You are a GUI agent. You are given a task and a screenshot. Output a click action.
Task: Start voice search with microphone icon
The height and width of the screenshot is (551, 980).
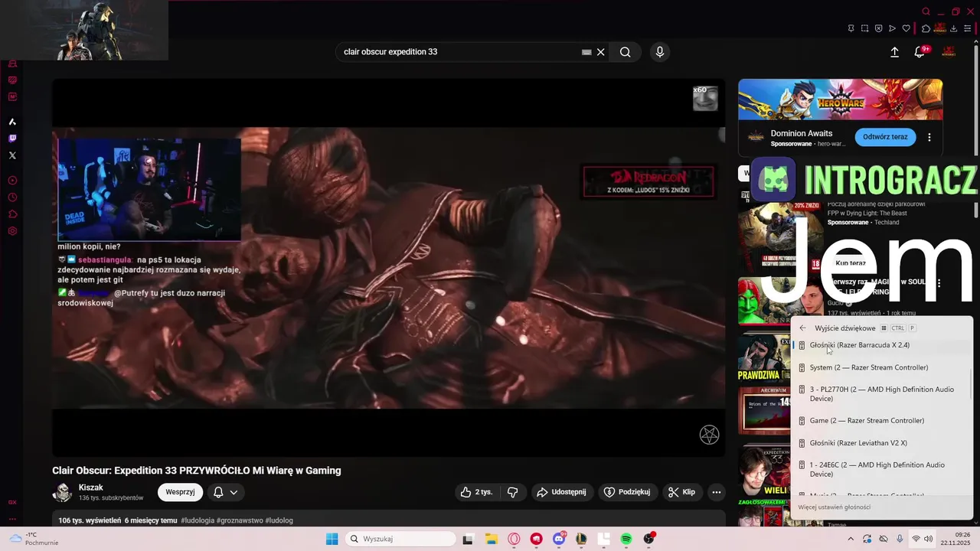pyautogui.click(x=660, y=52)
